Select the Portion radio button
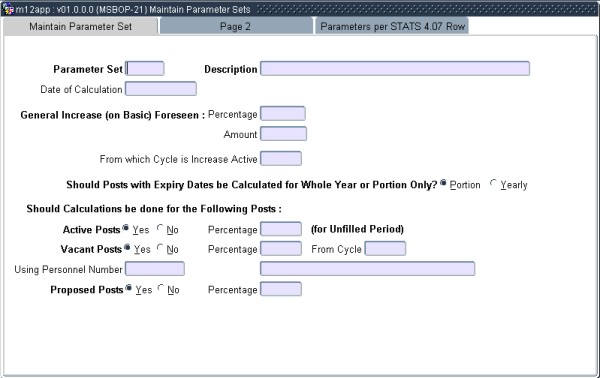The image size is (600, 378). pos(443,183)
